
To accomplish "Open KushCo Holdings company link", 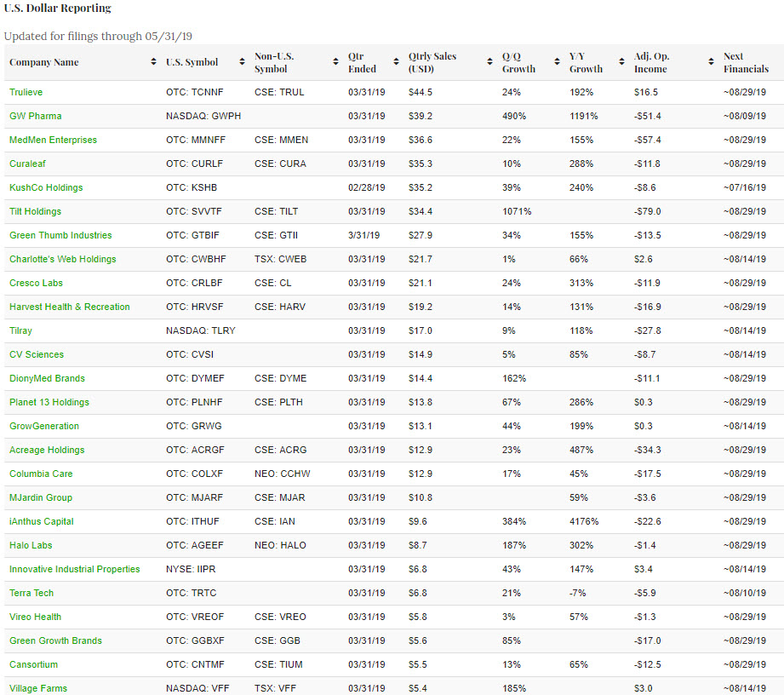I will click(x=46, y=187).
